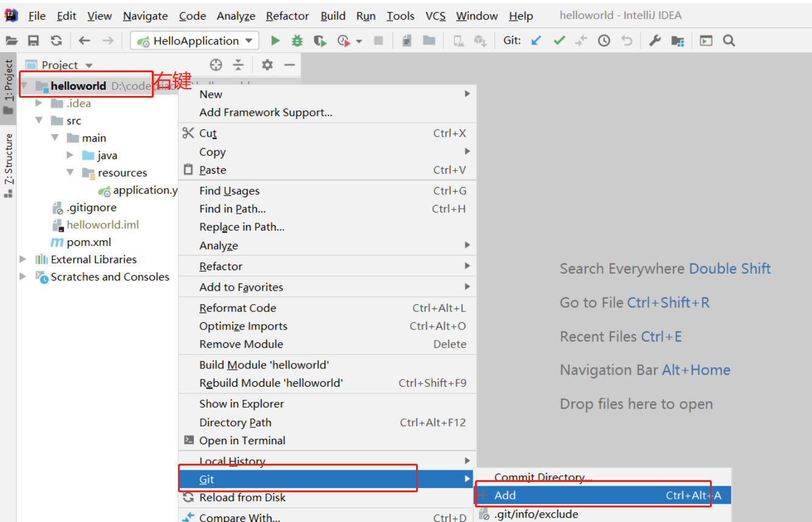Choose Add Framework Support... entry
Image resolution: width=812 pixels, height=522 pixels.
pos(327,112)
